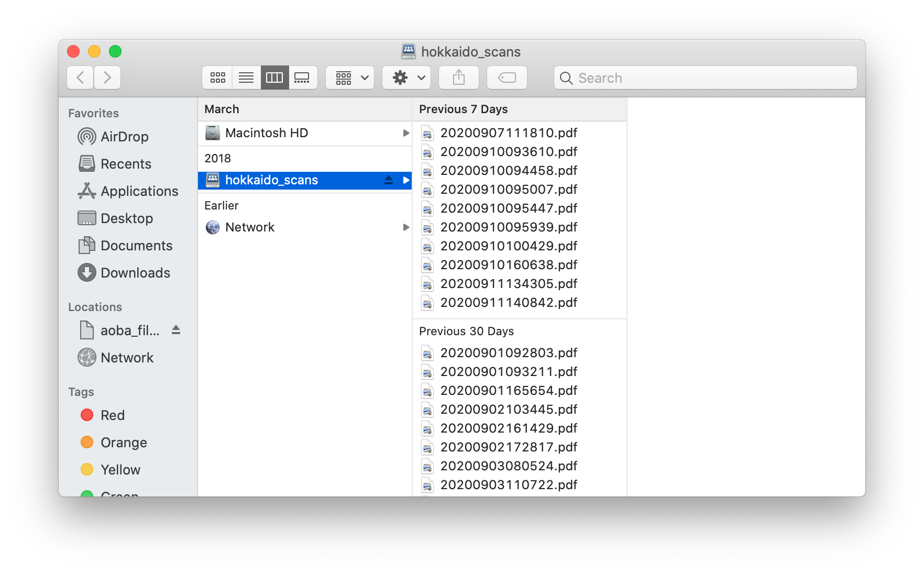924x574 pixels.
Task: Expand Macintosh HD disclosure arrow
Action: [x=405, y=133]
